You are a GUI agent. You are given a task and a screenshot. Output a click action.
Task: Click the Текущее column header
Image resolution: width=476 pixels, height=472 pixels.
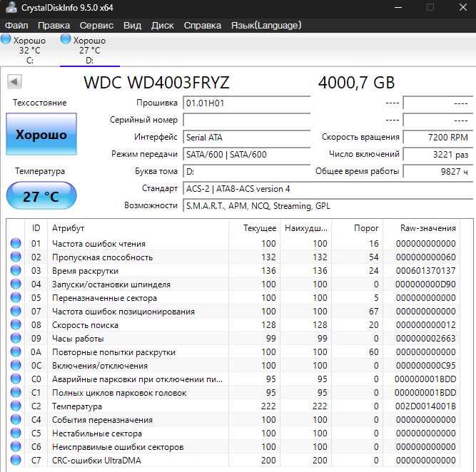pyautogui.click(x=254, y=228)
